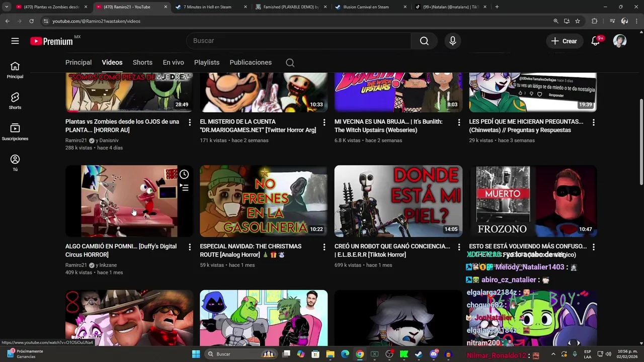Open the browser zoom magnifier icon
The height and width of the screenshot is (362, 644).
pyautogui.click(x=556, y=21)
